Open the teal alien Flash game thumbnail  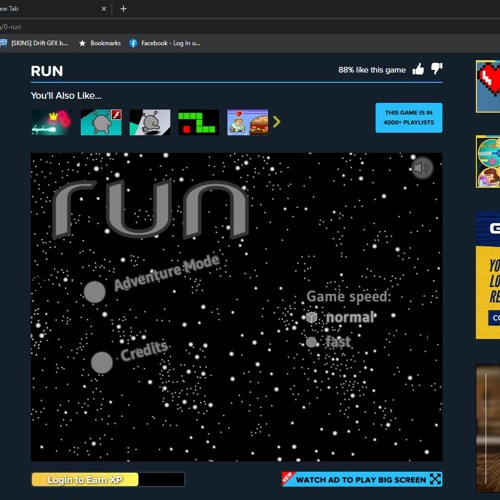[x=101, y=122]
